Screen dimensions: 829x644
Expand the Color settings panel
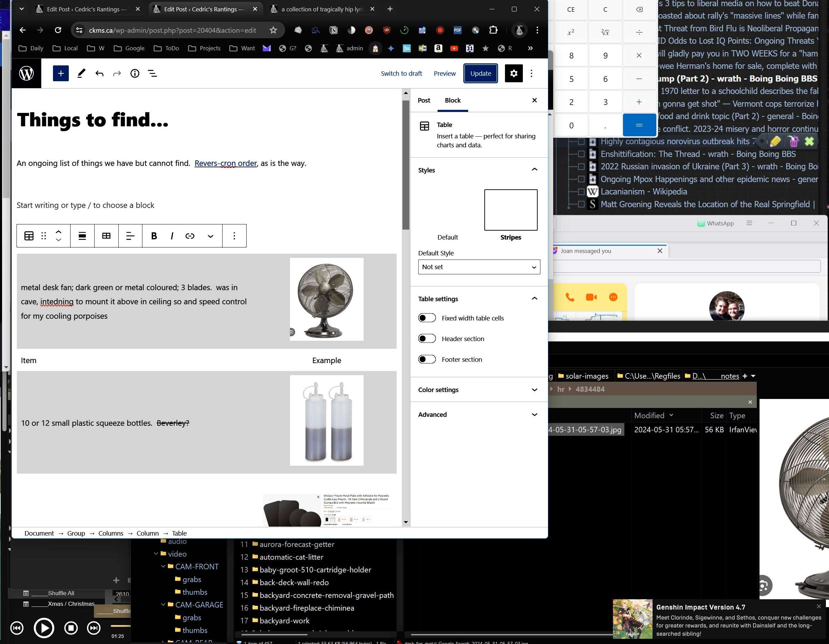(478, 390)
